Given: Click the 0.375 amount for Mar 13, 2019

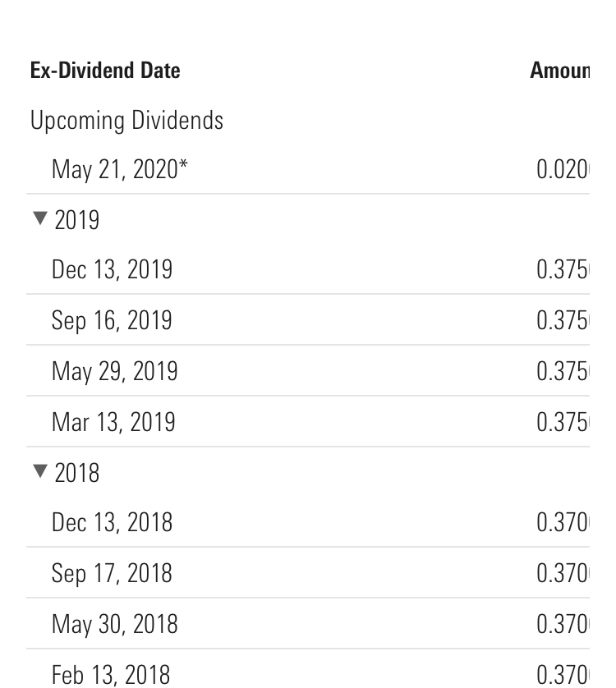Looking at the screenshot, I should click(563, 422).
